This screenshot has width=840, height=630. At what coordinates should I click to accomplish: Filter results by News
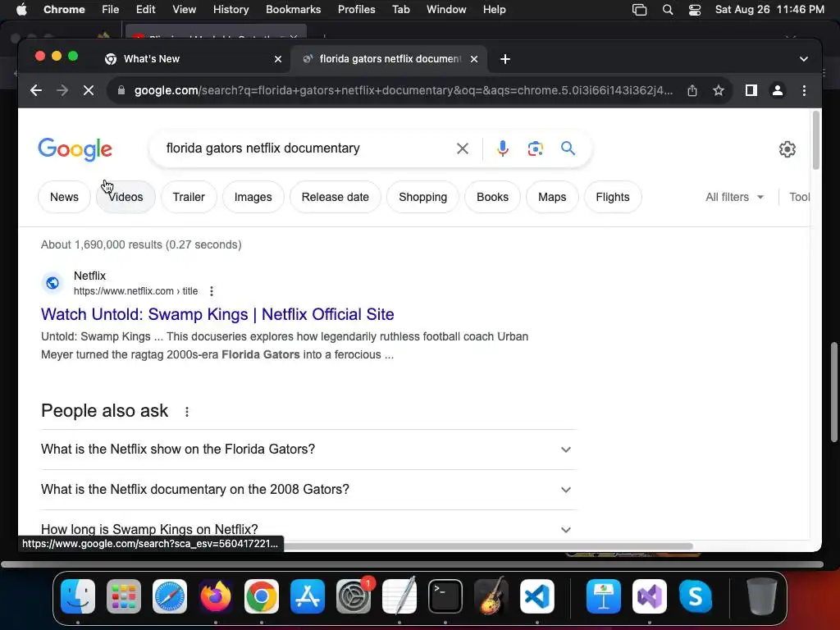64,197
